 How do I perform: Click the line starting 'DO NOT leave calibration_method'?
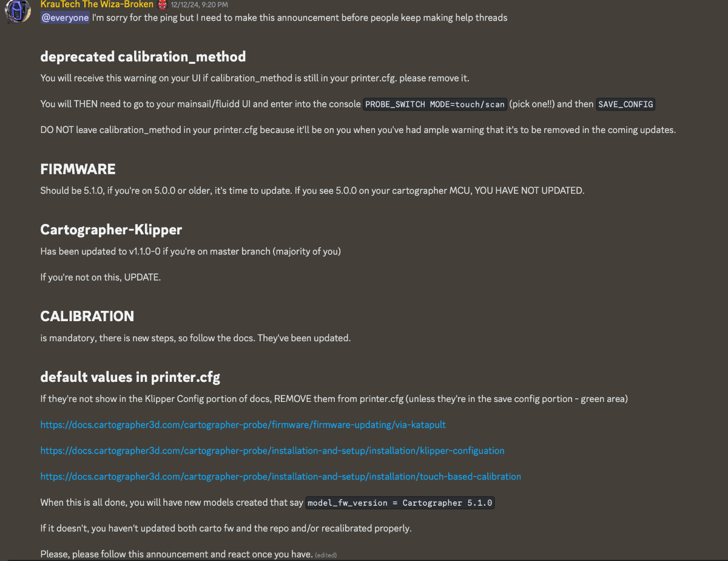point(358,130)
